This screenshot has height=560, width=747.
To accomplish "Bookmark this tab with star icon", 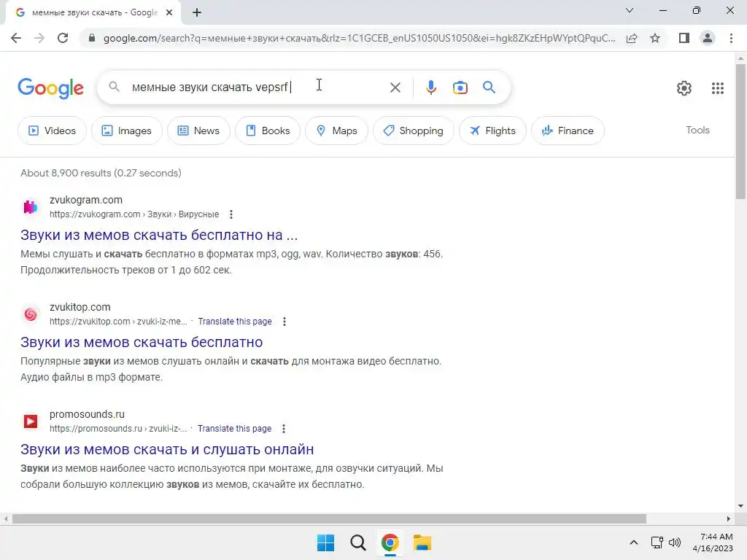I will coord(655,38).
